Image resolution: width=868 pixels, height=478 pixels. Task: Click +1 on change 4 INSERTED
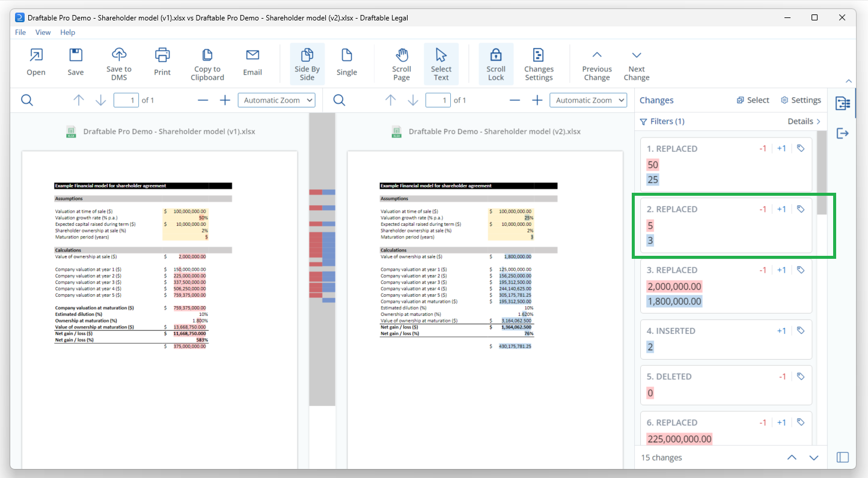pos(781,330)
